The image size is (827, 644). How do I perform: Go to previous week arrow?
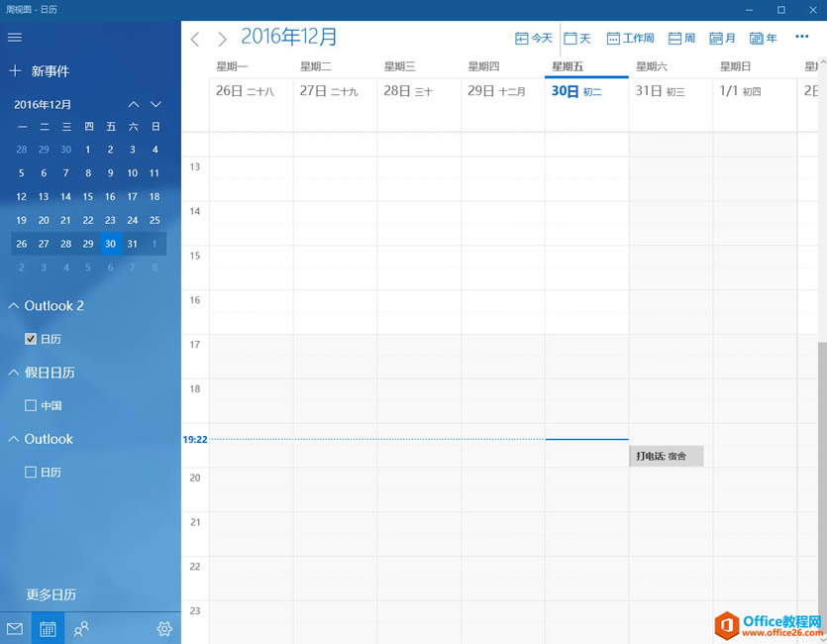pyautogui.click(x=195, y=40)
